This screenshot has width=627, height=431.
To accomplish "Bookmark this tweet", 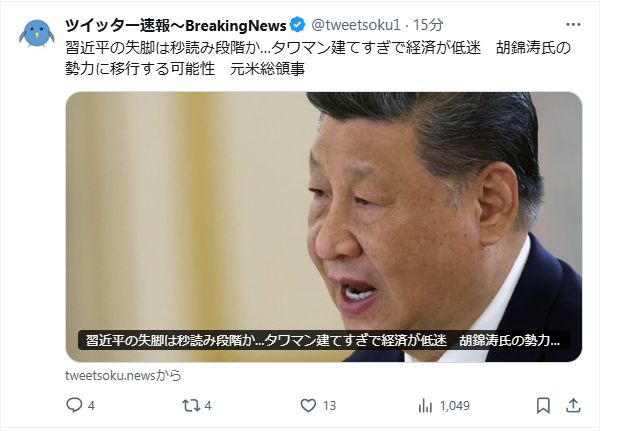I will click(543, 405).
